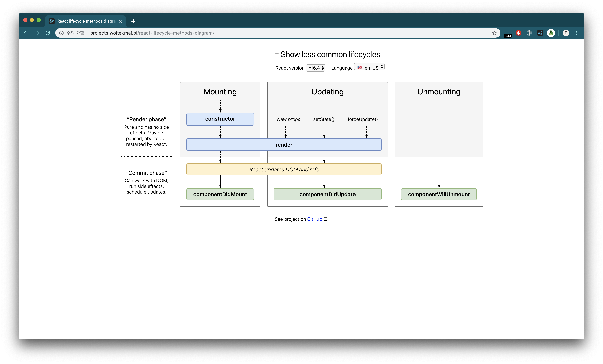Follow the GitHub project link
The height and width of the screenshot is (364, 603).
(314, 219)
